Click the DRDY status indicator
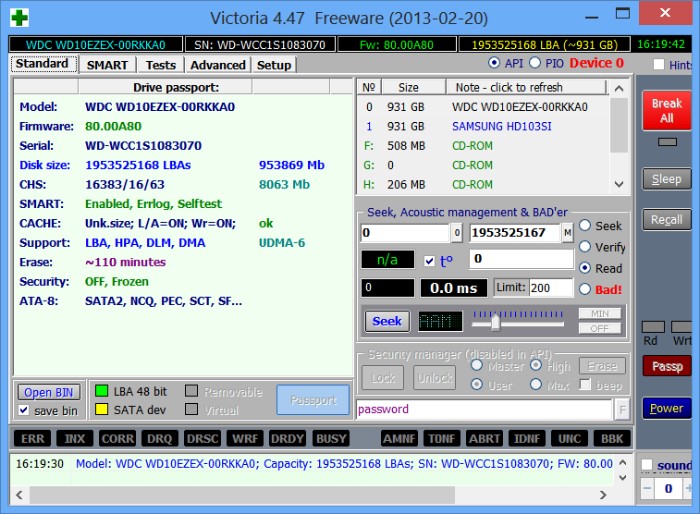The width and height of the screenshot is (700, 514). coord(287,439)
